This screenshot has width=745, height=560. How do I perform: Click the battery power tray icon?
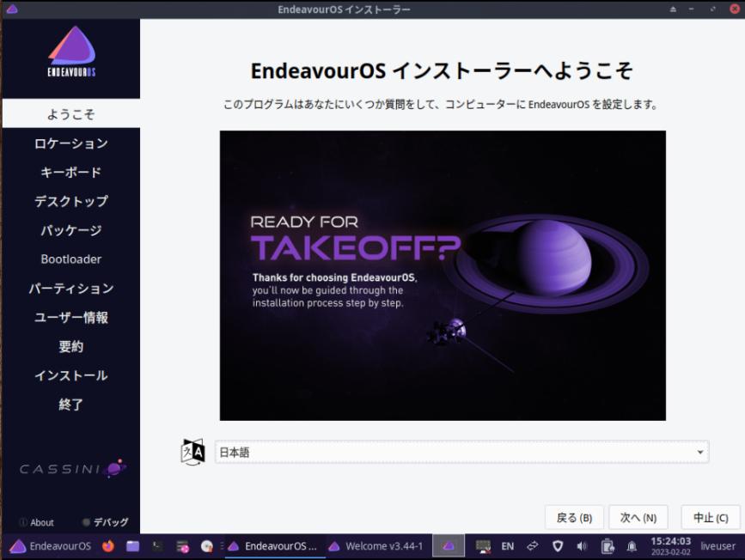pos(607,546)
